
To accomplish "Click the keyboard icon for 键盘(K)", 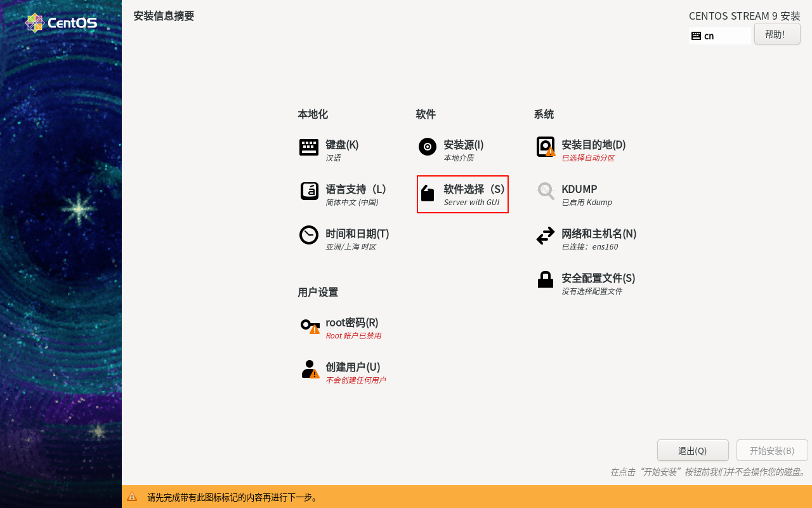I will click(309, 147).
